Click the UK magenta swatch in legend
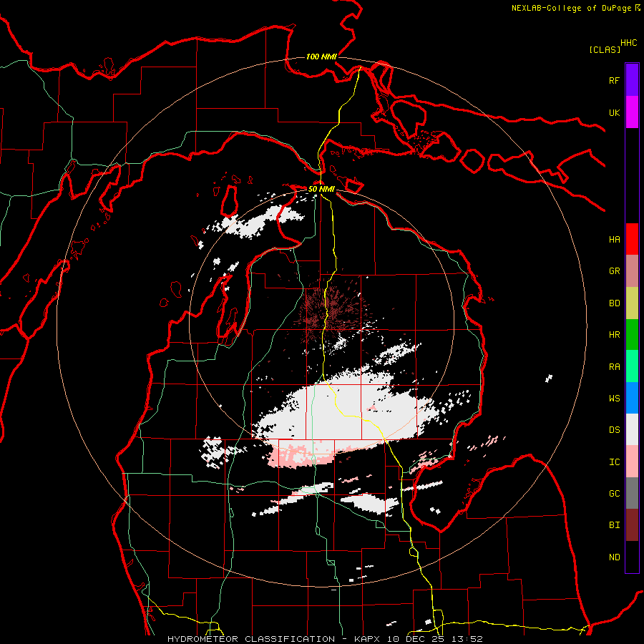Viewport: 644px width, 644px height. click(632, 112)
